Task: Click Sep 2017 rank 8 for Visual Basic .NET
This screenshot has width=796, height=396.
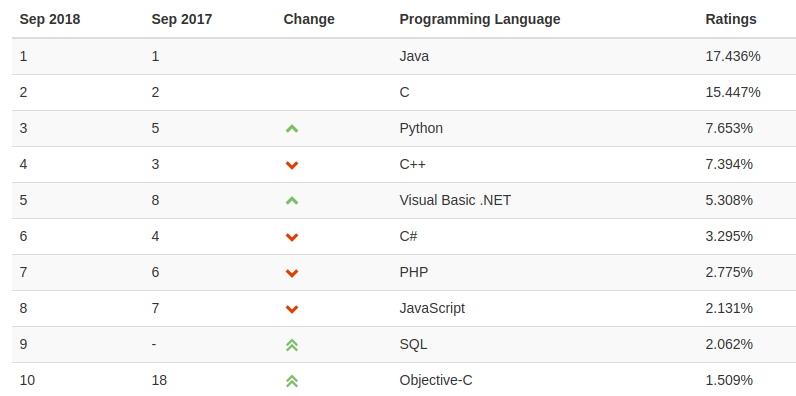Action: pos(155,201)
